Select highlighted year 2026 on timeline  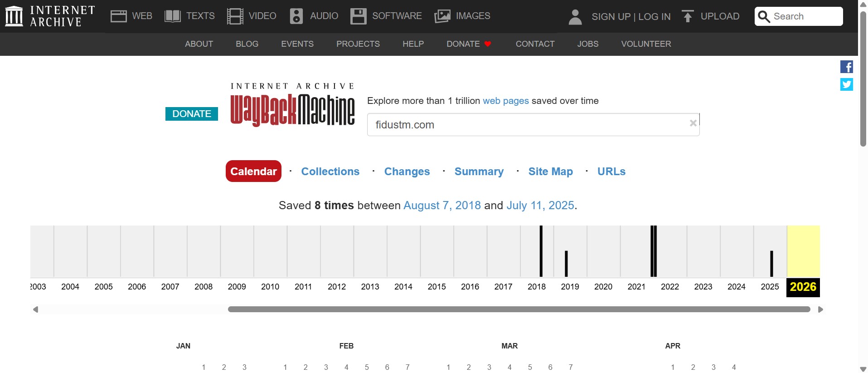[x=803, y=287]
